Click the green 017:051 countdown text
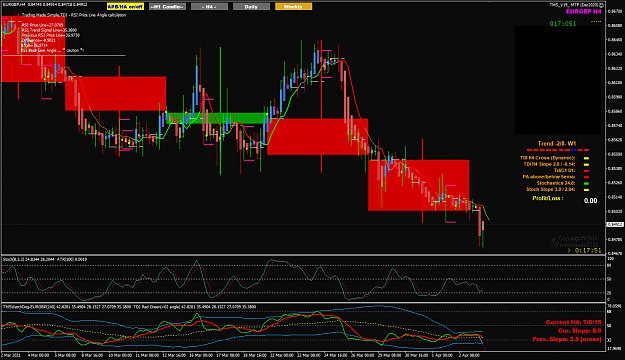625x360 pixels. [x=563, y=24]
